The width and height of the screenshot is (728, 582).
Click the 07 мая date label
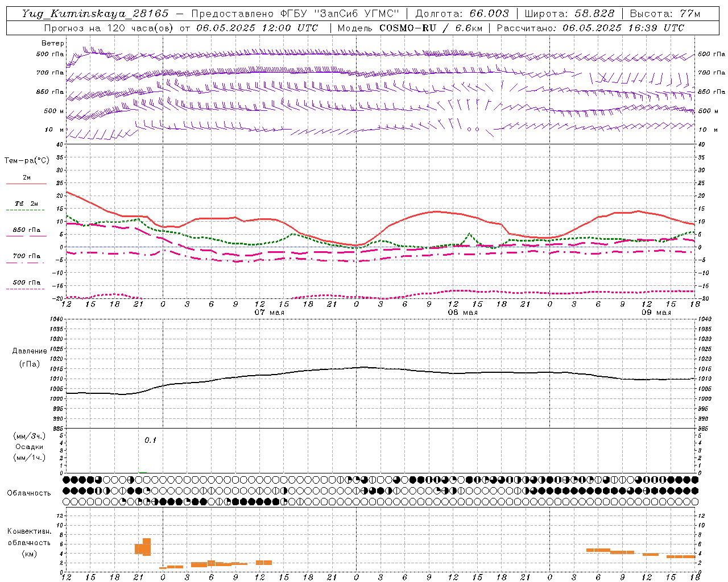click(269, 313)
